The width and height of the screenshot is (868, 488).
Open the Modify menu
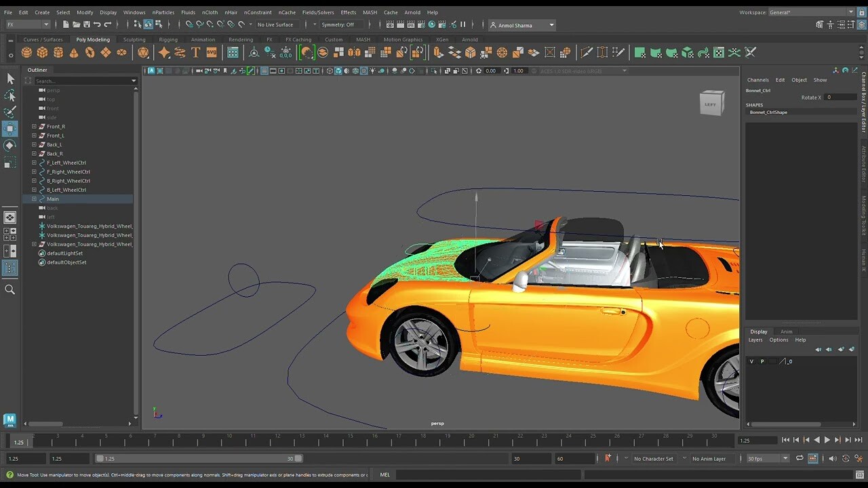coord(85,12)
